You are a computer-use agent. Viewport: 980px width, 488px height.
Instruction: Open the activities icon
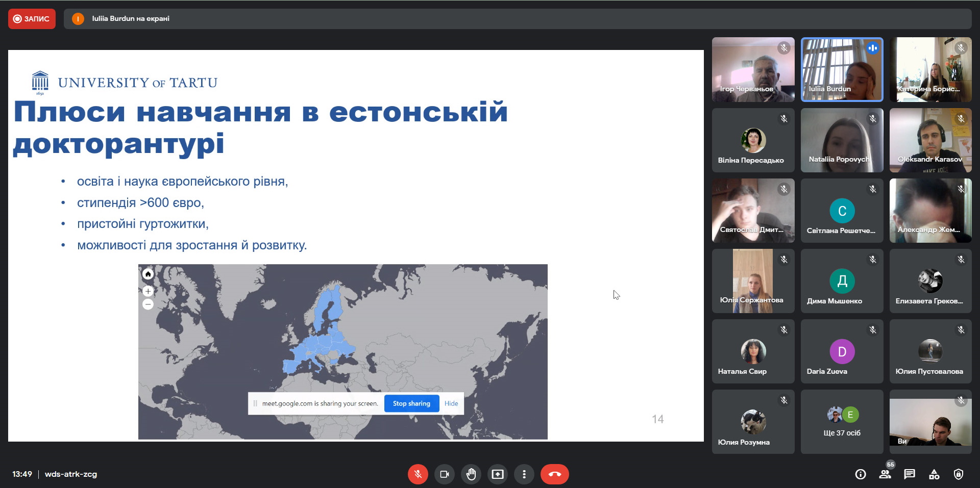coord(934,474)
